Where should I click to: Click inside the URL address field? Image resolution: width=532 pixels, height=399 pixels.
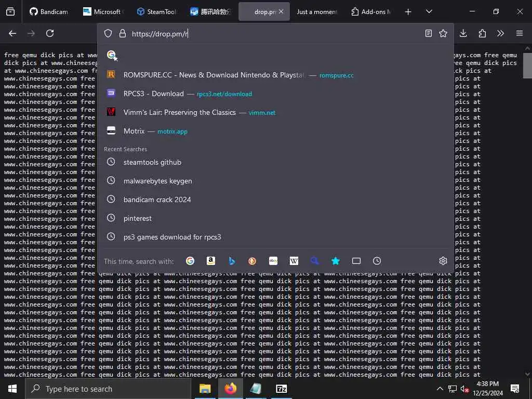[275, 34]
